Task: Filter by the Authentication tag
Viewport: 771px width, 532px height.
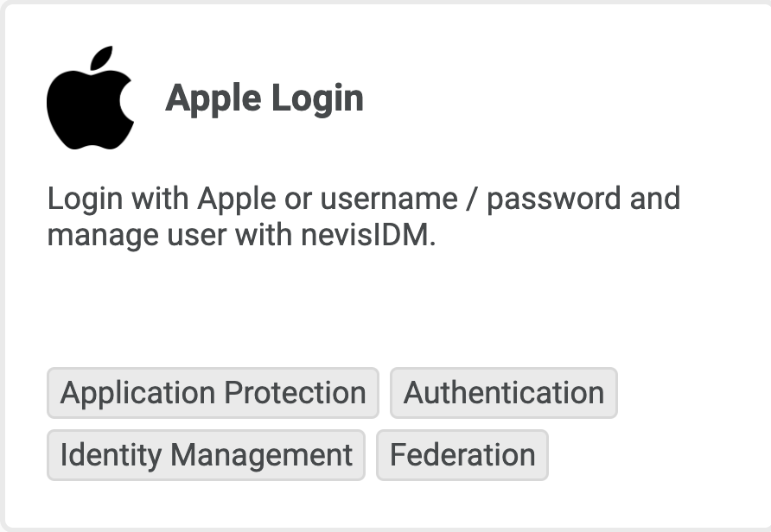Action: 503,393
